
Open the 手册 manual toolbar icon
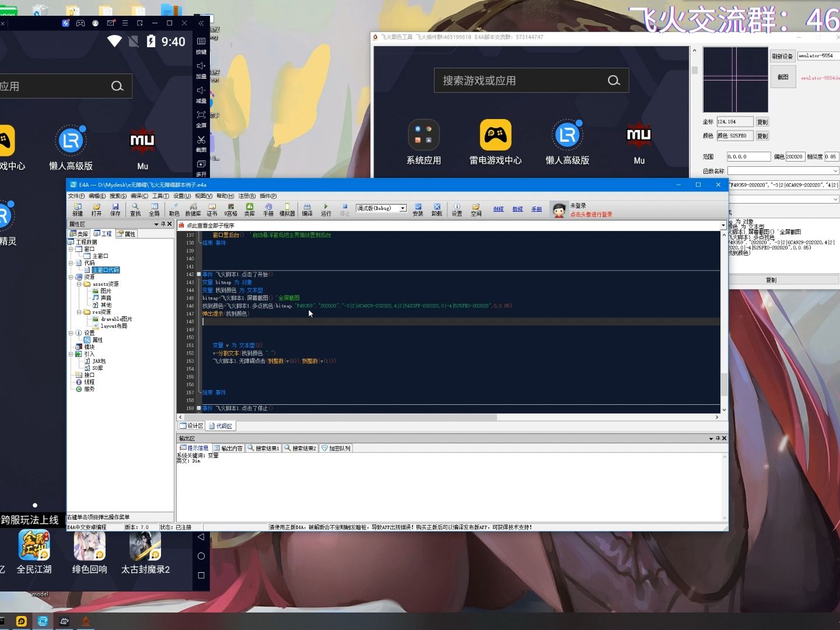pos(268,209)
